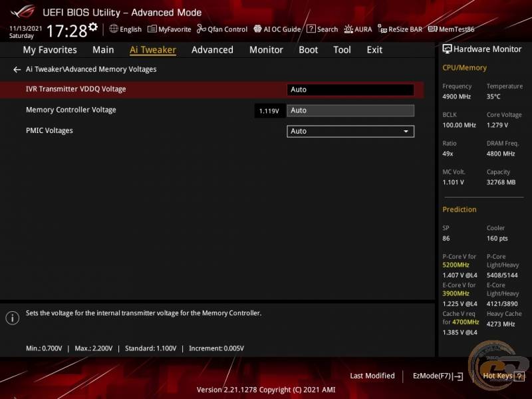Open AURA lighting settings
The height and width of the screenshot is (399, 532).
pyautogui.click(x=358, y=29)
